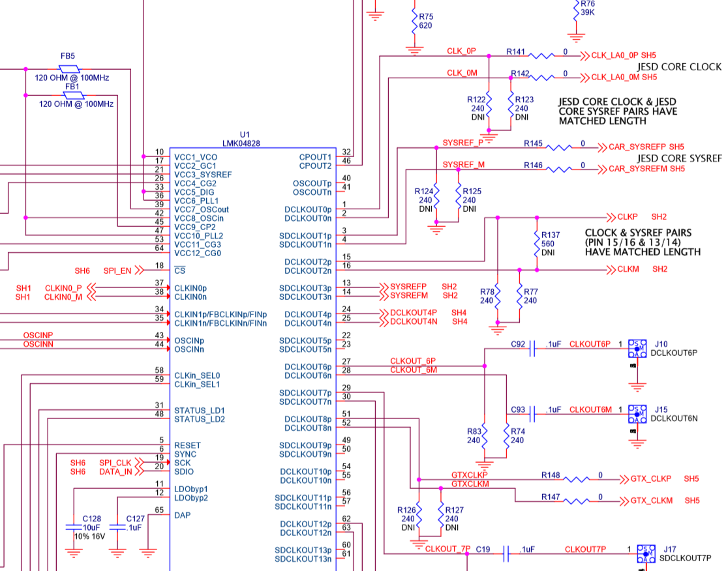Select the R142 resistor symbol
728x571 pixels.
542,78
